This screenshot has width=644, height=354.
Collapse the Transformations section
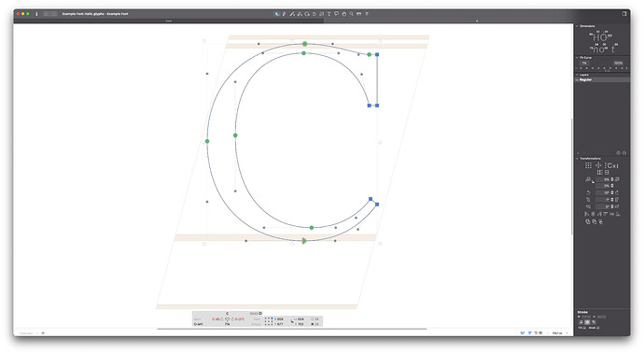tap(577, 158)
